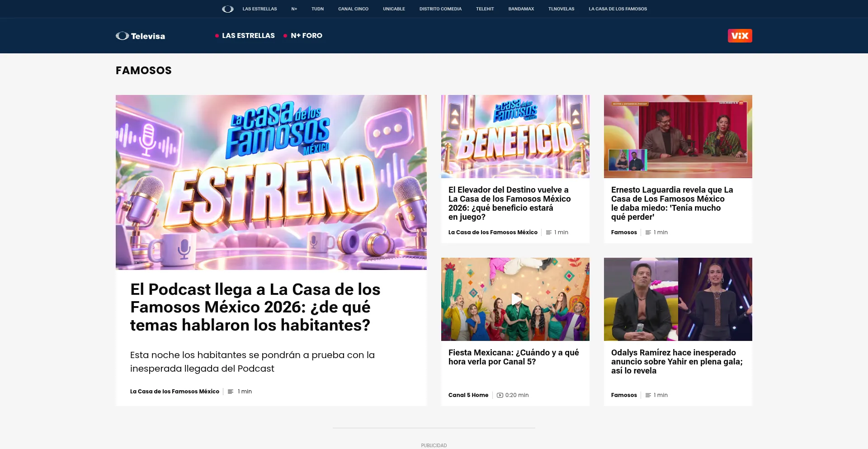
Task: Watch LAS ESTRELLAS live link in header
Action: tap(248, 36)
